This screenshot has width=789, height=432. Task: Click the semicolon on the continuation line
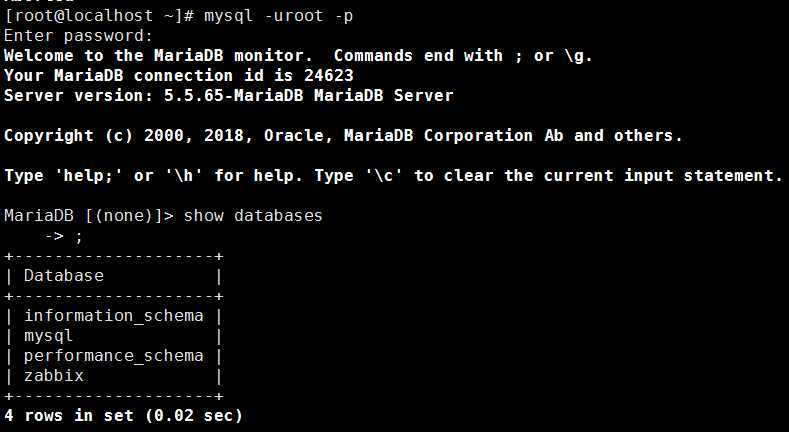pyautogui.click(x=78, y=237)
